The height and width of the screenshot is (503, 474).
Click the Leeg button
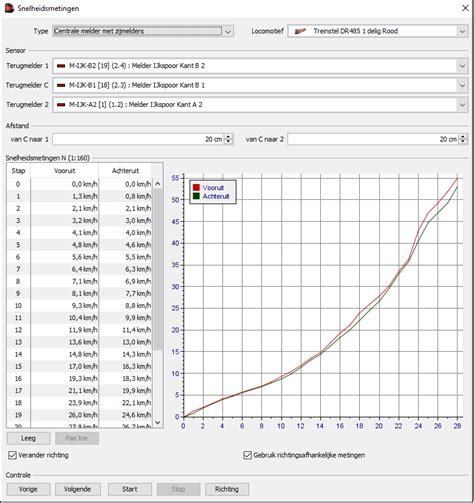point(28,438)
